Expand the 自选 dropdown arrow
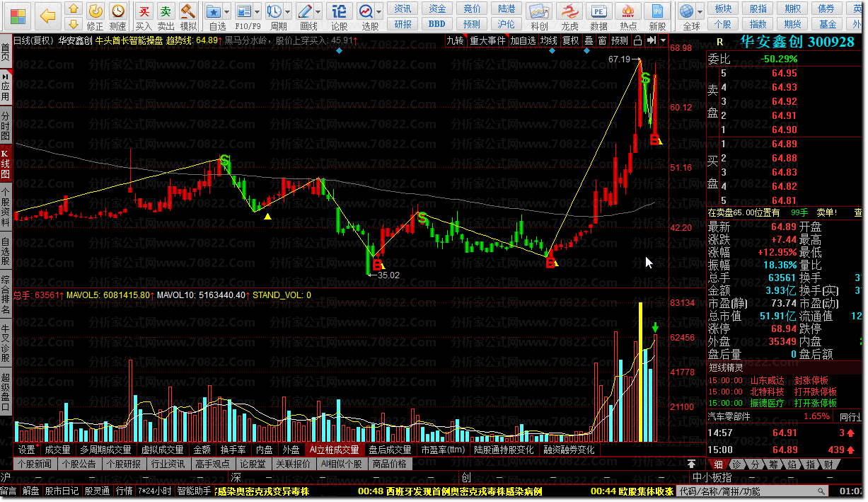The width and height of the screenshot is (868, 502). (x=226, y=12)
